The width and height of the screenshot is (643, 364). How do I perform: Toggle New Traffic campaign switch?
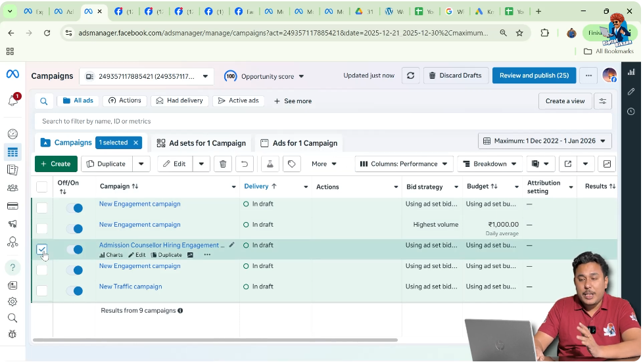click(75, 290)
